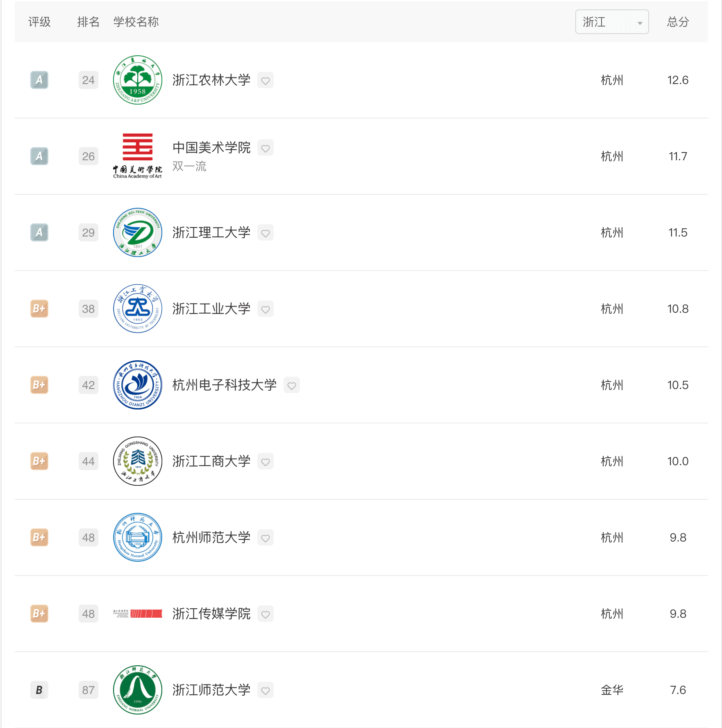Open the 杭州电子科技大学 school link

click(x=224, y=385)
